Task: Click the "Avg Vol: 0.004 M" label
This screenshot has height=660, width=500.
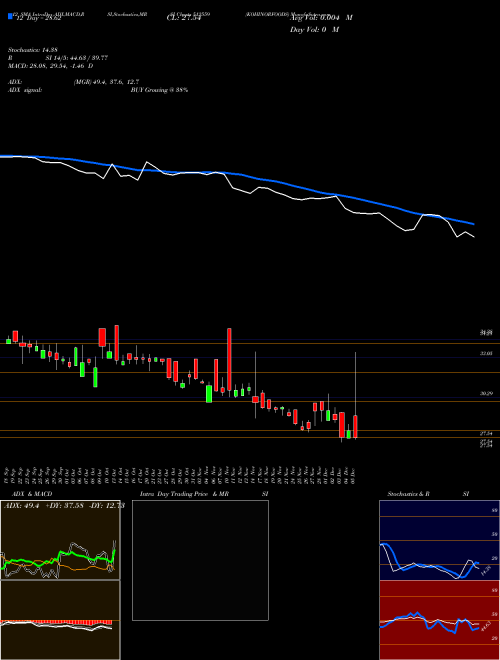Action: point(321,18)
